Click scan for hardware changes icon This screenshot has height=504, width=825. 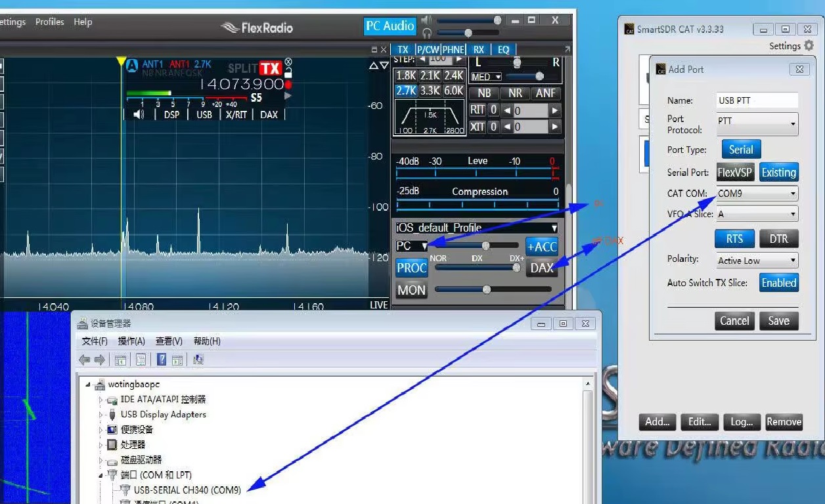[198, 360]
